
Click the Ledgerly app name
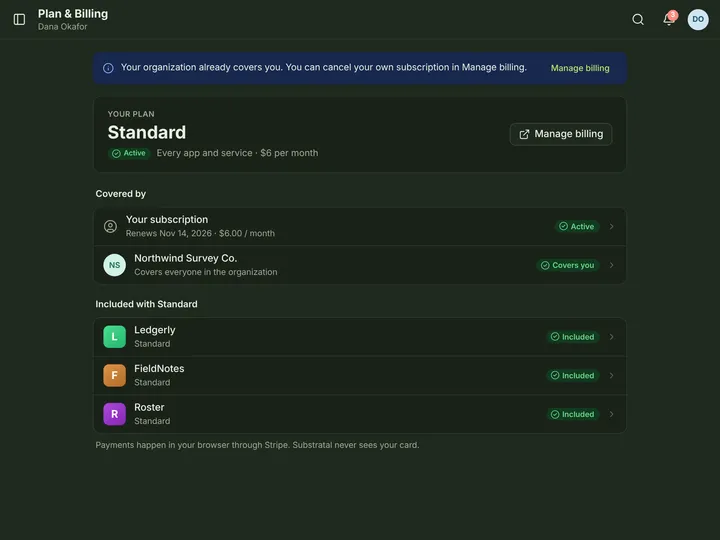[x=155, y=330]
